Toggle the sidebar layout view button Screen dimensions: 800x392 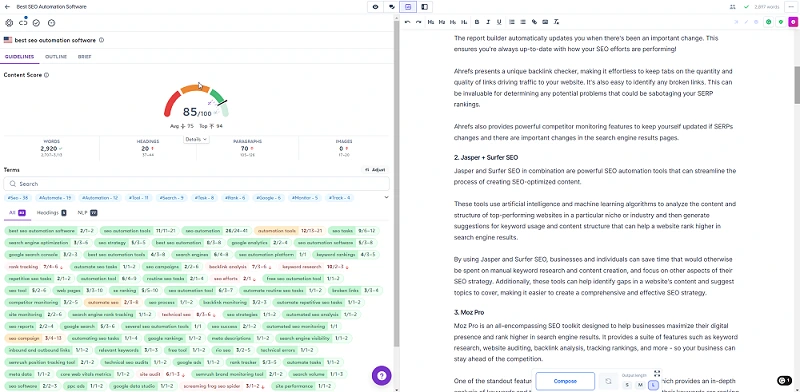[424, 7]
